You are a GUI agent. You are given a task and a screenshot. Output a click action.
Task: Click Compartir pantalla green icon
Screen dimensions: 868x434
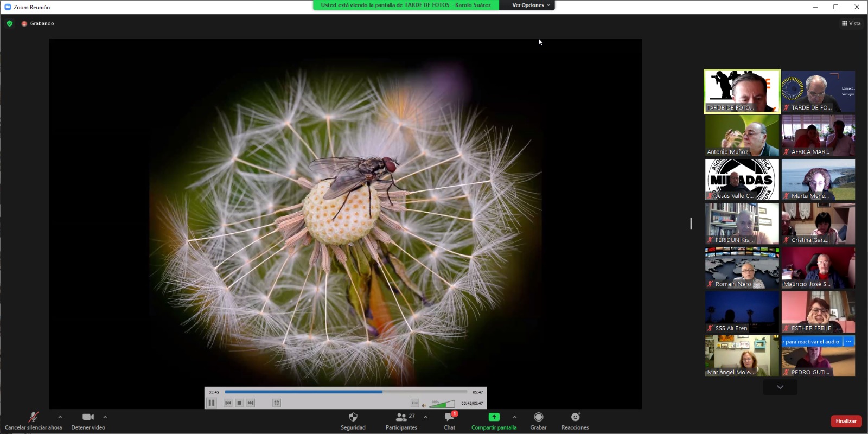[x=494, y=417]
